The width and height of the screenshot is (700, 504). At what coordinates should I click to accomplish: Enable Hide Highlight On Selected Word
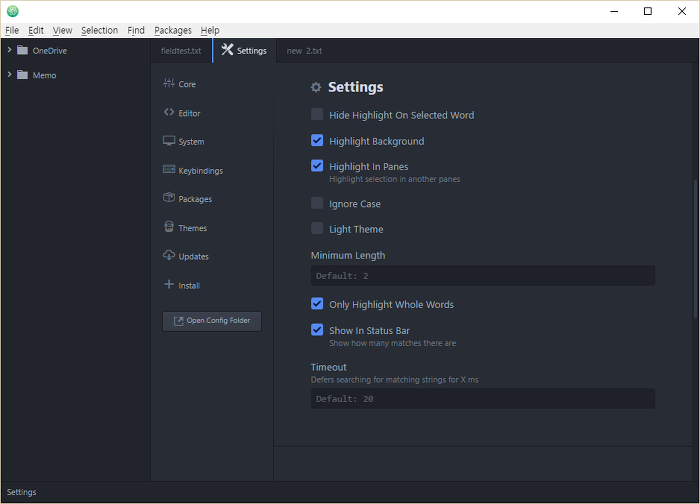coord(317,114)
